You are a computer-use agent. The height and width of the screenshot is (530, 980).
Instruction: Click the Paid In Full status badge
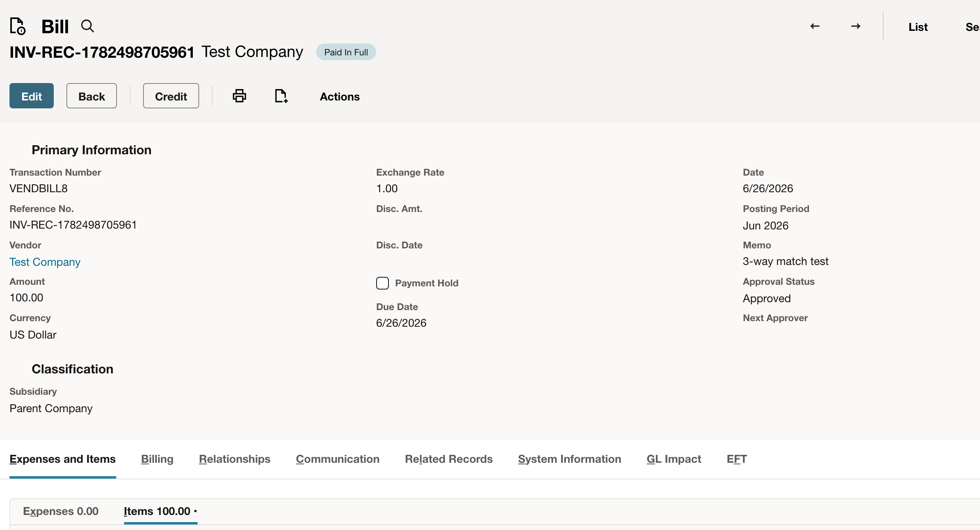coord(346,52)
